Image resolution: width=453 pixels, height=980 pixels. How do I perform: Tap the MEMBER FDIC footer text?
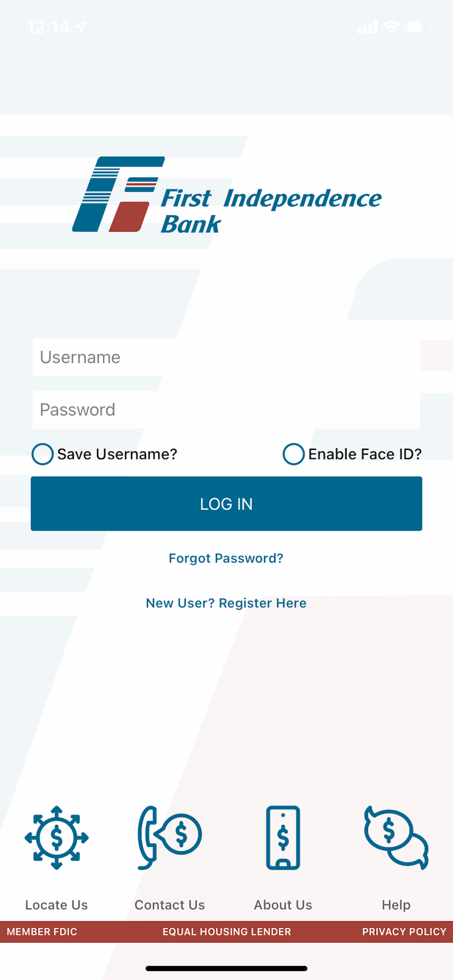(x=42, y=932)
